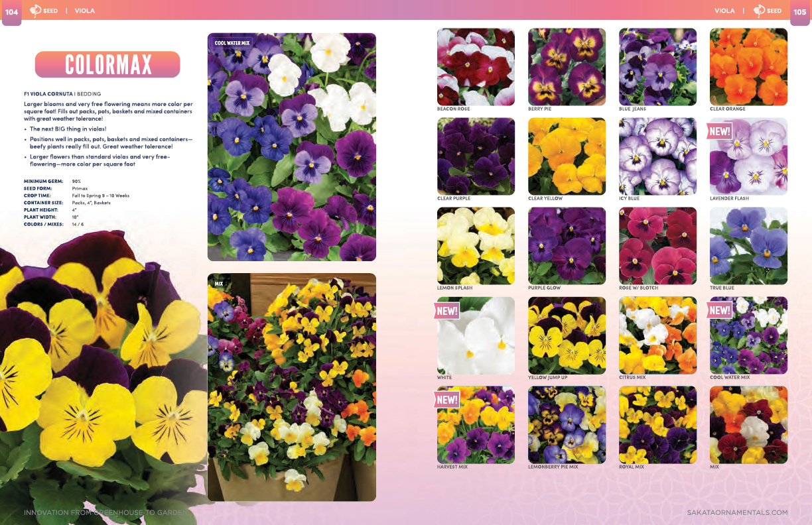
Task: Click the True Blue color swatch image
Action: coord(748,246)
